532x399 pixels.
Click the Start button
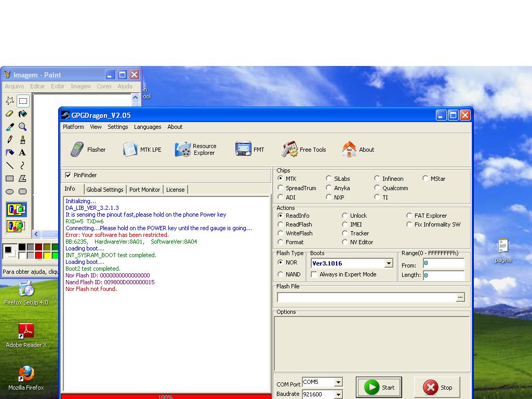pyautogui.click(x=379, y=387)
